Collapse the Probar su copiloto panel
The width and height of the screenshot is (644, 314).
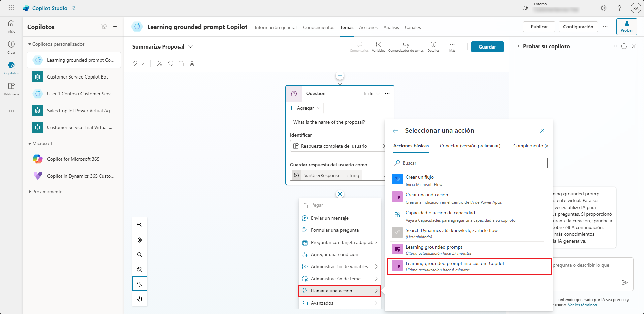click(x=518, y=46)
